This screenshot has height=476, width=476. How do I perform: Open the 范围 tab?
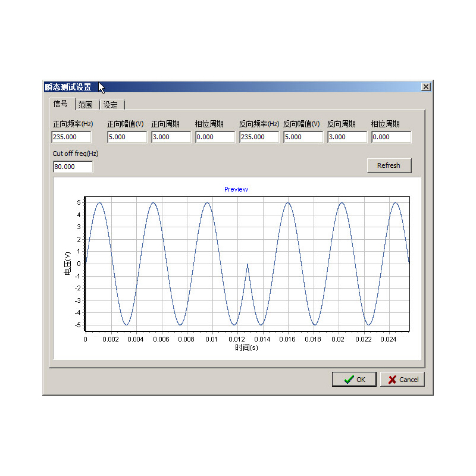[x=85, y=105]
